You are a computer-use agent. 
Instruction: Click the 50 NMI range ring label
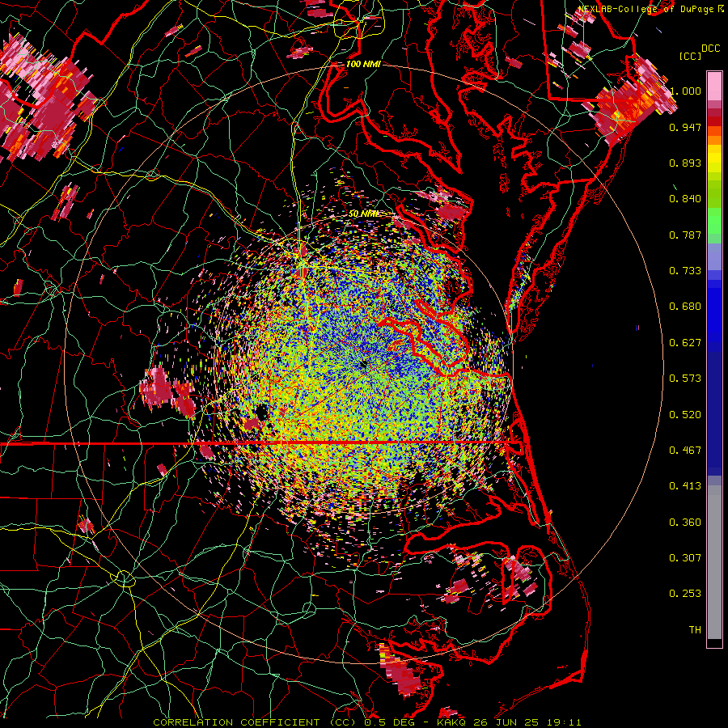point(363,214)
